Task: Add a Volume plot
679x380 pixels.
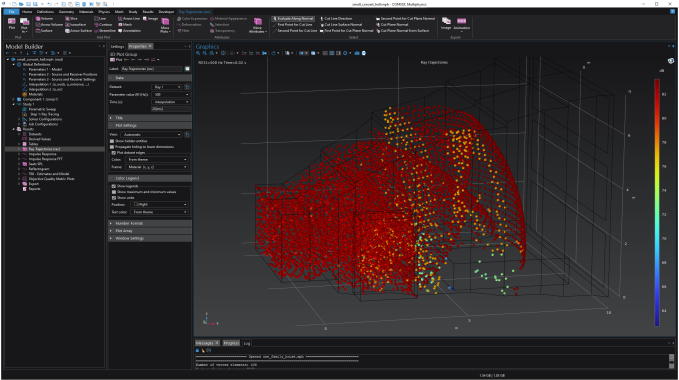Action: (44, 19)
